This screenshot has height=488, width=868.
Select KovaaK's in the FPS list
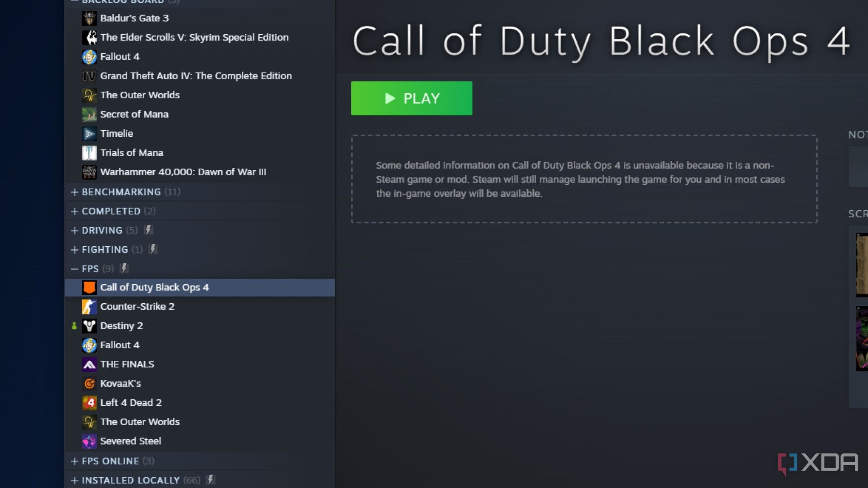pyautogui.click(x=200, y=383)
